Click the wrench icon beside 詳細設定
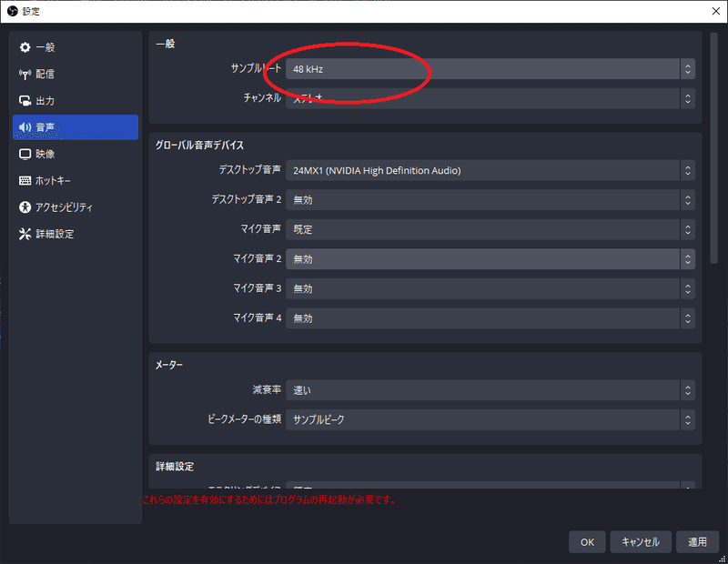Image resolution: width=728 pixels, height=564 pixels. 25,234
